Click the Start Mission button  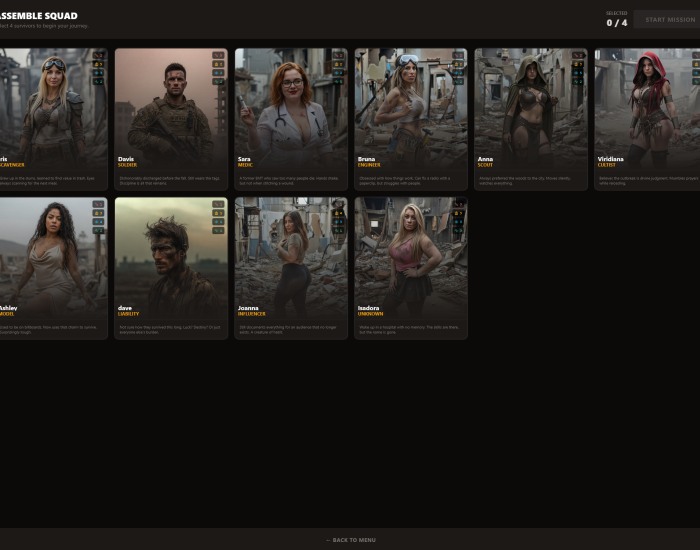[669, 20]
